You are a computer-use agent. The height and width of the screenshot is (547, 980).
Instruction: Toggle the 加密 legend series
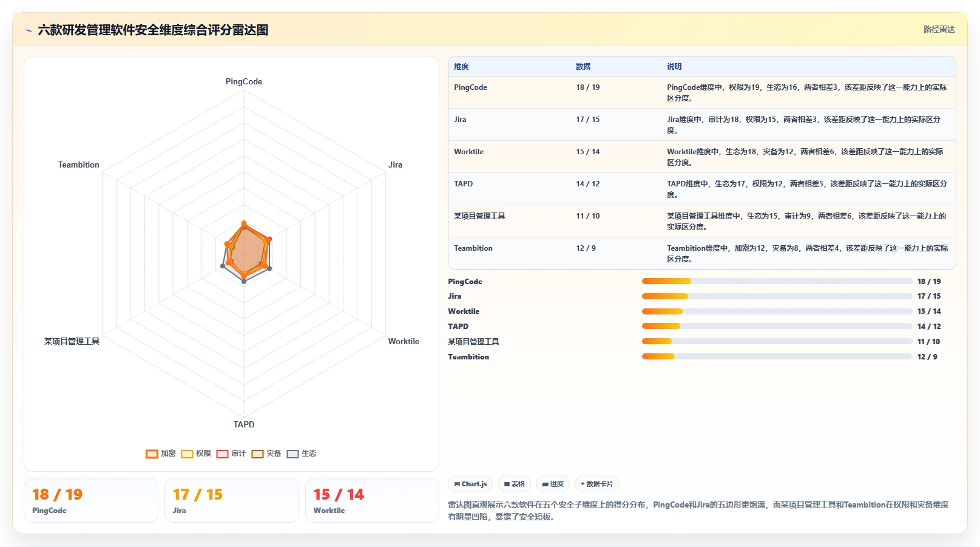pyautogui.click(x=161, y=454)
